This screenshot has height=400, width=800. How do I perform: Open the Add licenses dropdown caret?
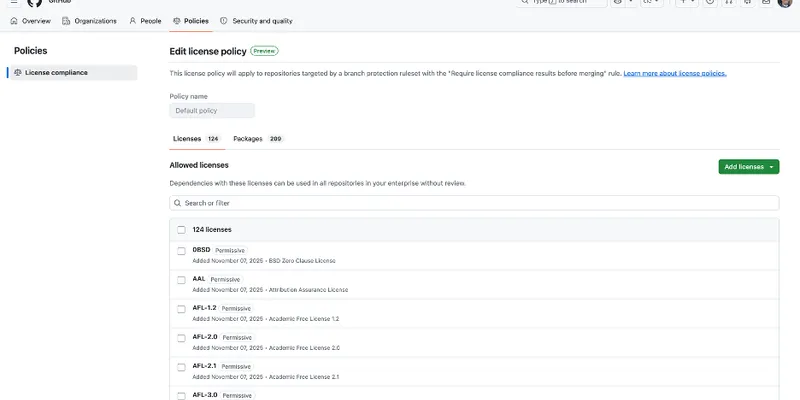tap(771, 167)
